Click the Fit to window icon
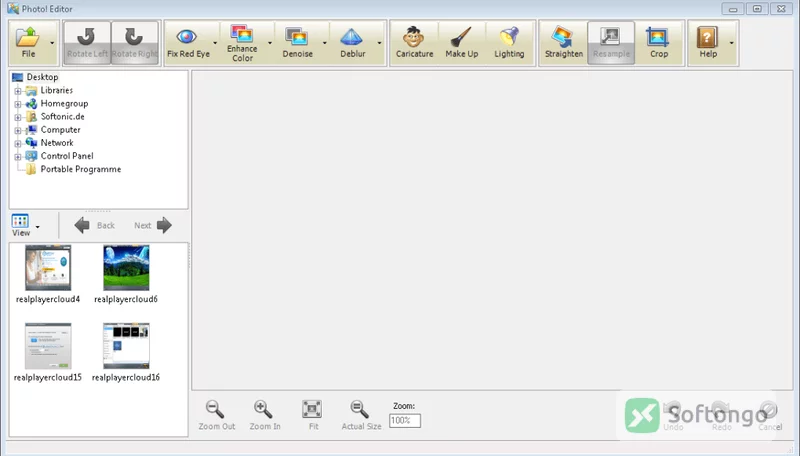Image resolution: width=800 pixels, height=456 pixels. (x=312, y=415)
